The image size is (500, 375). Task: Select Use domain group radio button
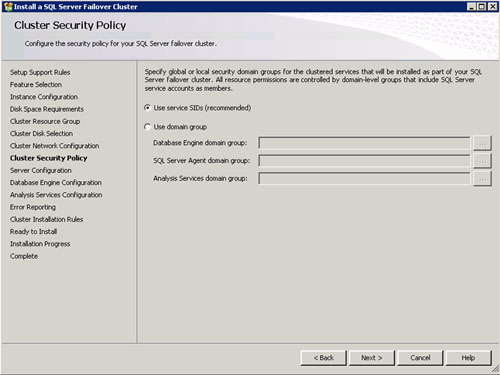tap(147, 127)
